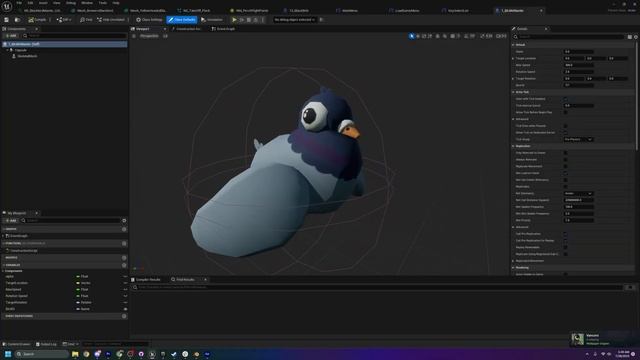Viewport: 640px width, 360px height.
Task: Toggle Tick Even when Paused checkbox
Action: point(565,126)
